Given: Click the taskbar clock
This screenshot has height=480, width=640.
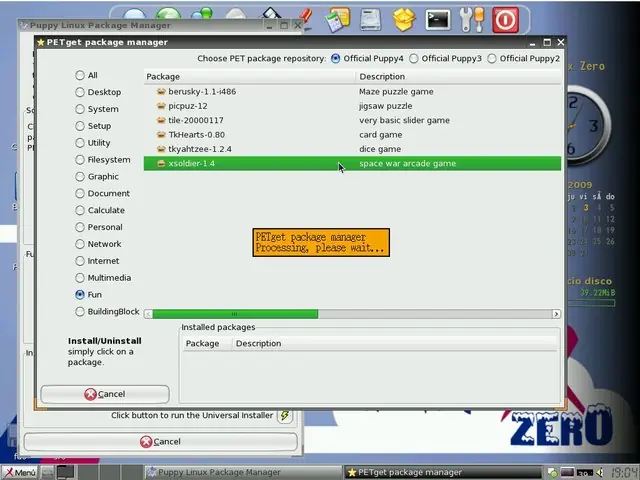Looking at the screenshot, I should [623, 473].
